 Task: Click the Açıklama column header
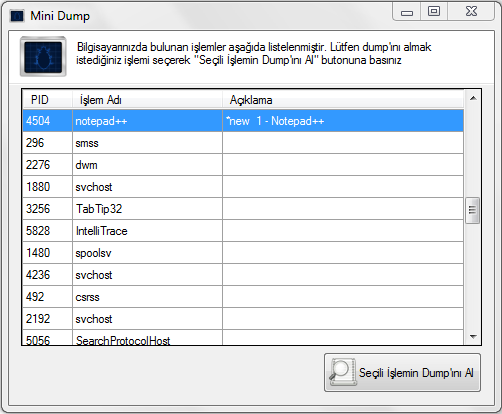pyautogui.click(x=343, y=100)
